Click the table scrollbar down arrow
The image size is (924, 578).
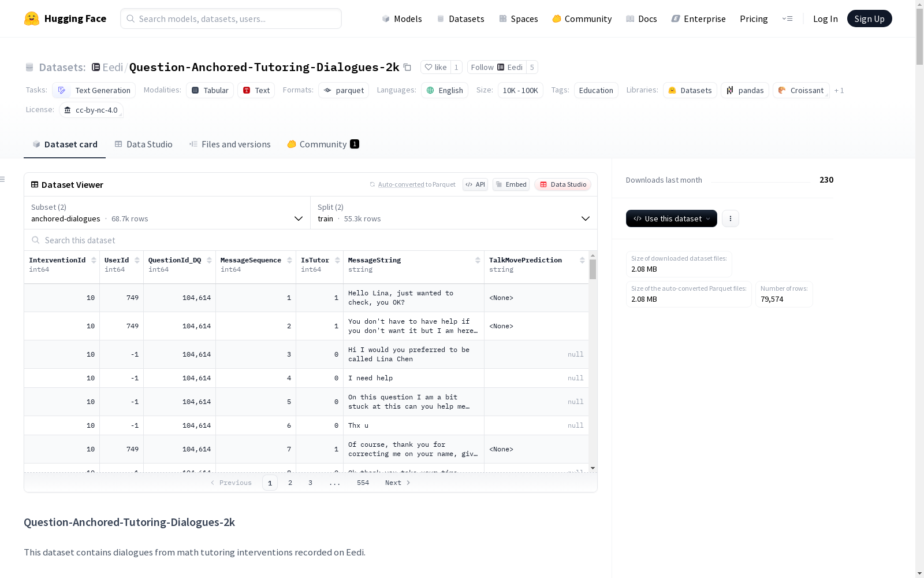tap(593, 468)
